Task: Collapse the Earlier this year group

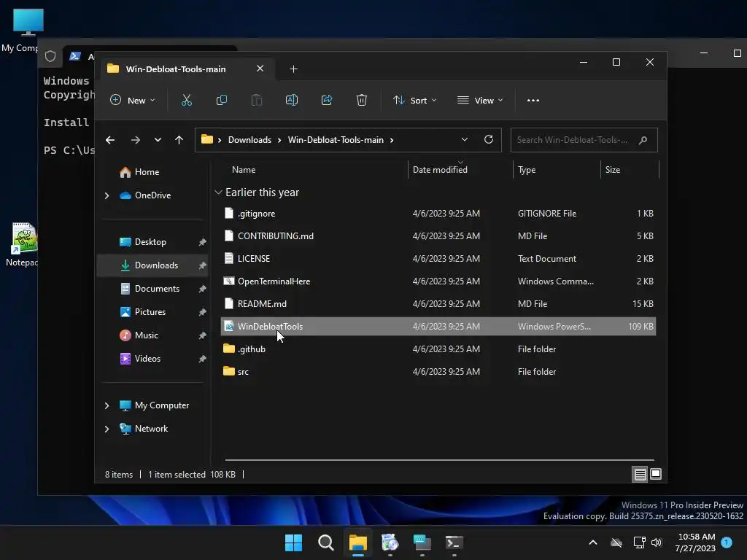Action: 218,192
